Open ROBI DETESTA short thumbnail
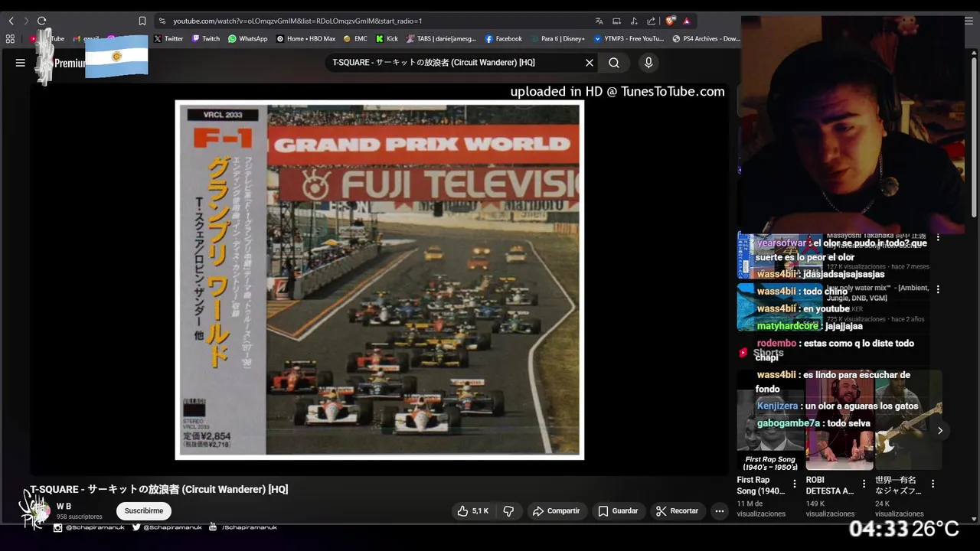Viewport: 980px width, 551px height. (839, 420)
